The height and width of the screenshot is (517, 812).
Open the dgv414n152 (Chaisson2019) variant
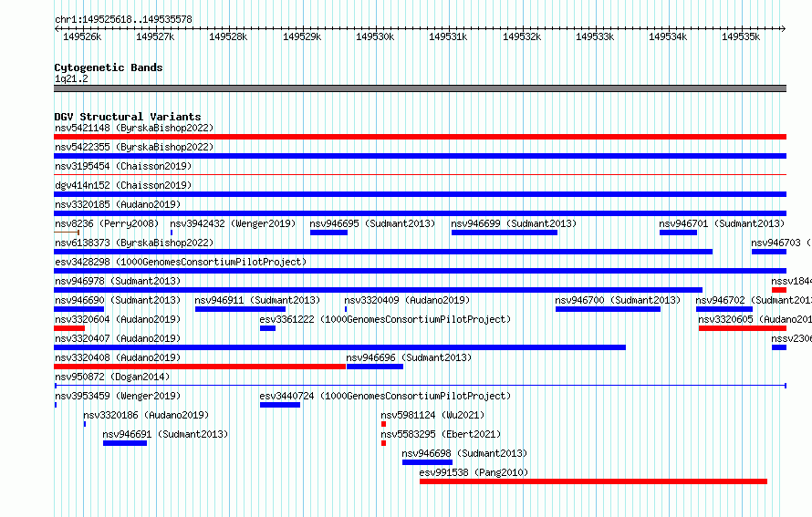coord(123,185)
